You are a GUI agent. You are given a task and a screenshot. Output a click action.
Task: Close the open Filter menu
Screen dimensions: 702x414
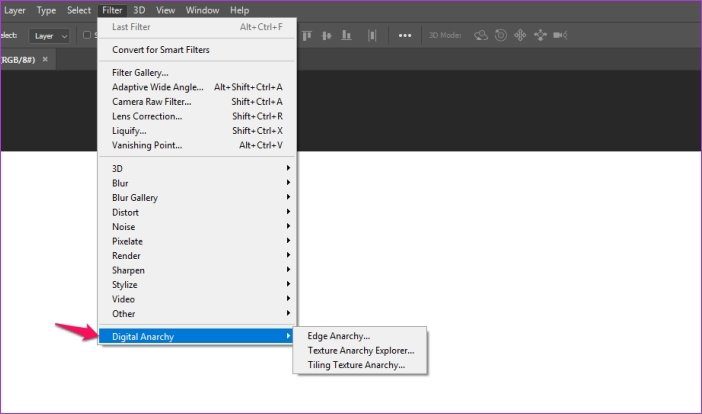pos(112,10)
